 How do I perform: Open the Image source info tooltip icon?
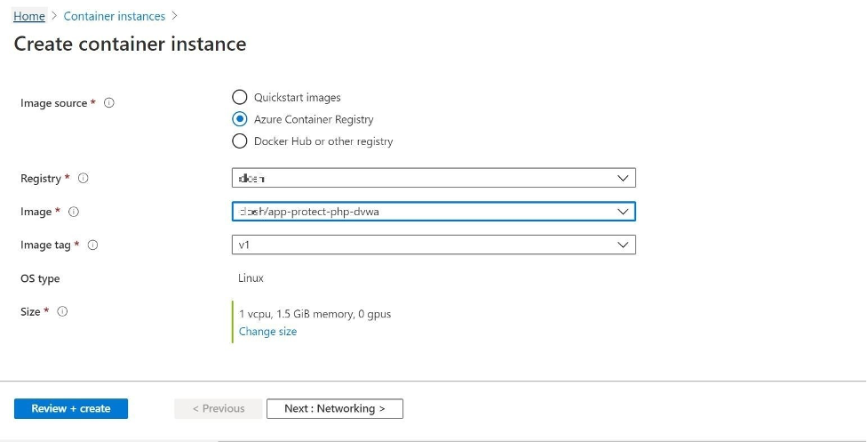[x=109, y=102]
